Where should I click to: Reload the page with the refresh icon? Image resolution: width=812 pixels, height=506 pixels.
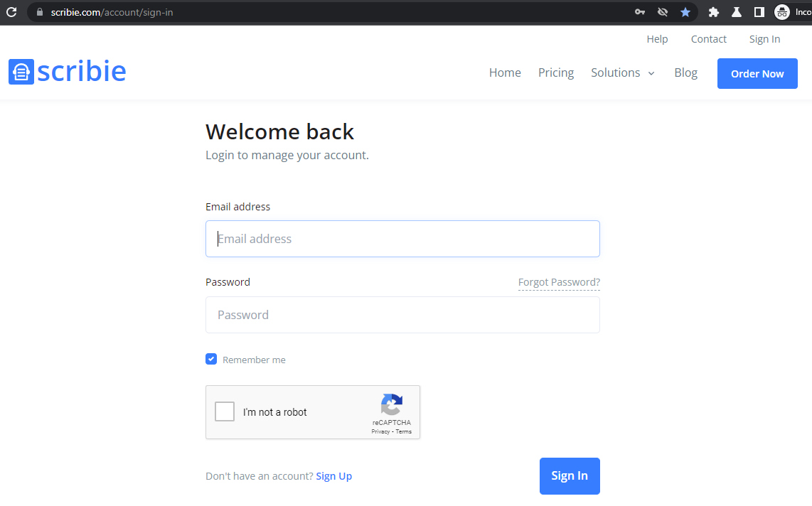coord(11,12)
